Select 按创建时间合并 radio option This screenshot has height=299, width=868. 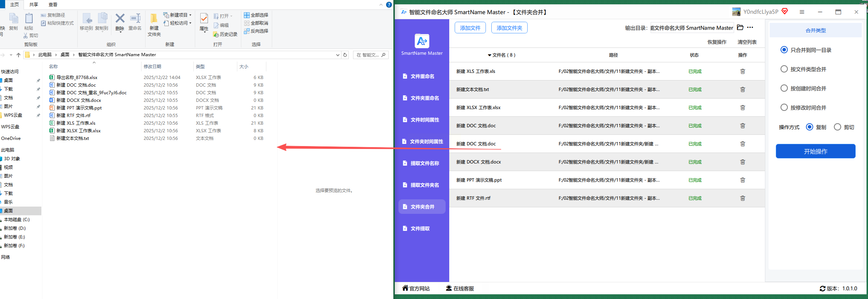tap(784, 88)
